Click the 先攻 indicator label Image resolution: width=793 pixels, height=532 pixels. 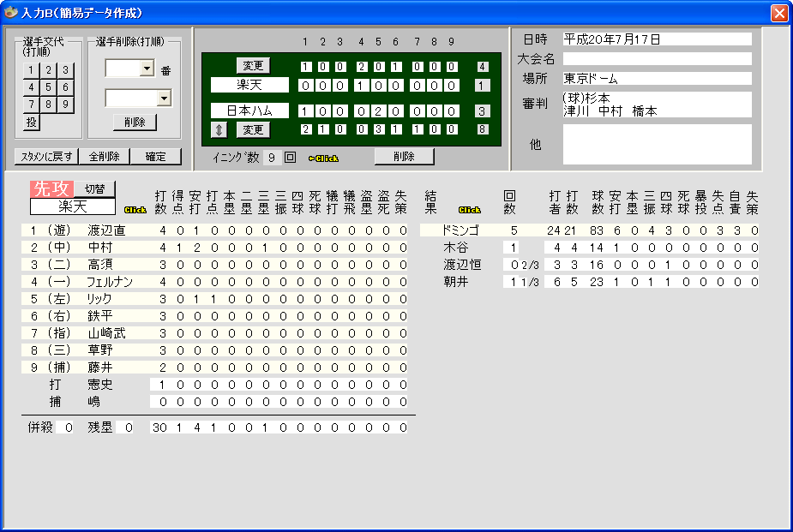click(x=51, y=189)
